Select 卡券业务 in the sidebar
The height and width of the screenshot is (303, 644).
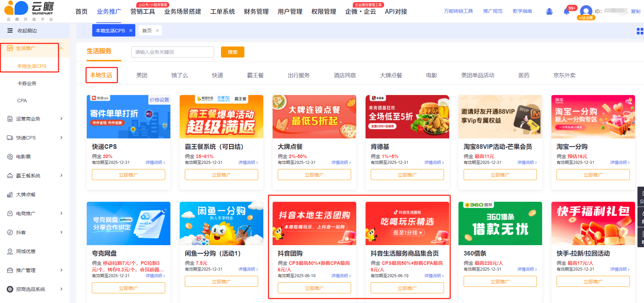pyautogui.click(x=27, y=83)
